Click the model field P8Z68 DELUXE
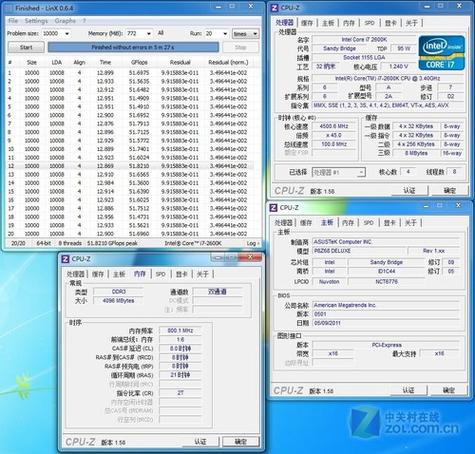475x454 pixels. tap(359, 250)
